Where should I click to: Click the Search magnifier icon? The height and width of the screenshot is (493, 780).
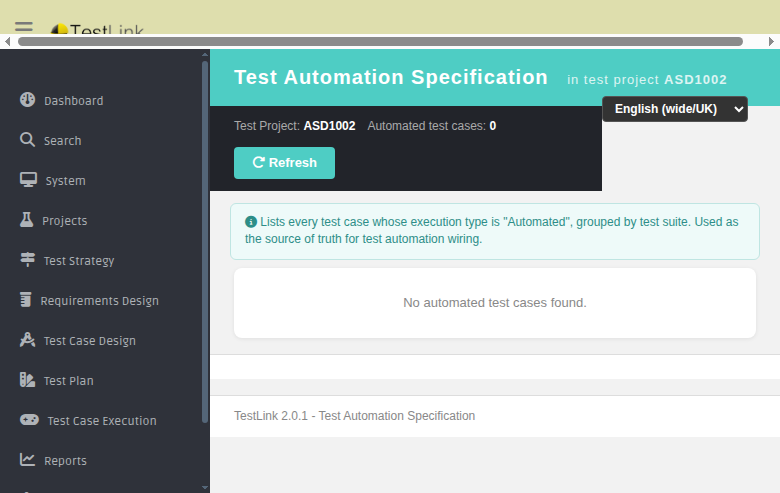pos(27,140)
